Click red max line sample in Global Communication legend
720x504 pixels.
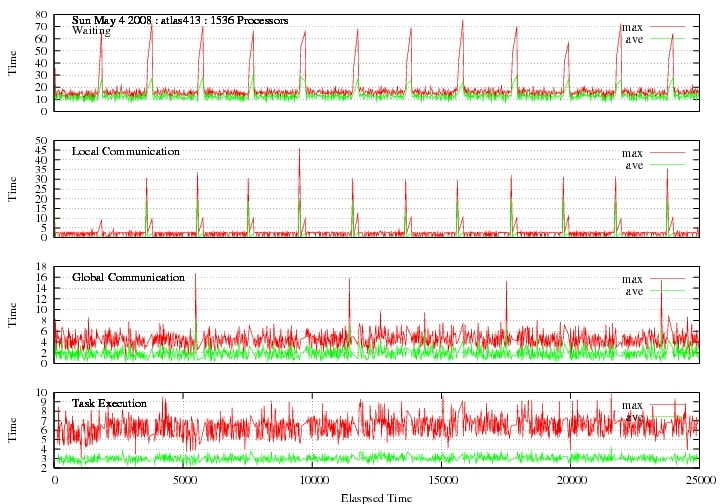click(667, 279)
